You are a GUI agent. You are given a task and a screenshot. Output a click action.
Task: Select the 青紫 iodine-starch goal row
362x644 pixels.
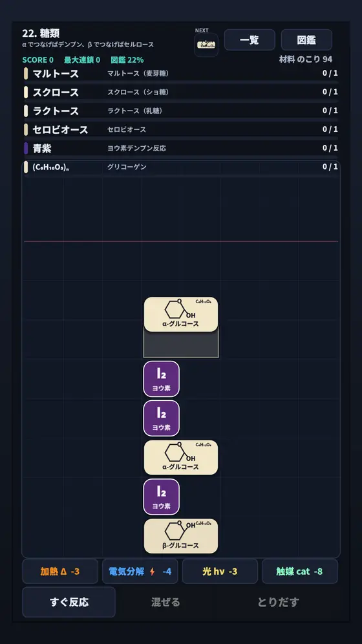[x=180, y=148]
